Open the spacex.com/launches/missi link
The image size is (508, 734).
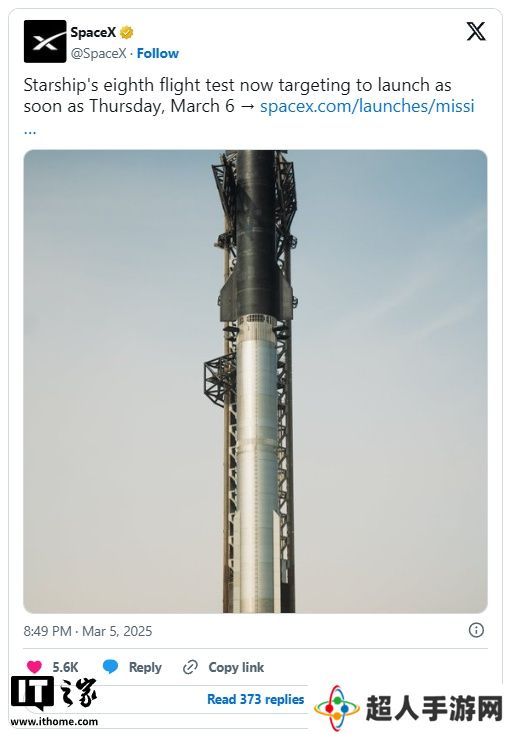point(367,106)
